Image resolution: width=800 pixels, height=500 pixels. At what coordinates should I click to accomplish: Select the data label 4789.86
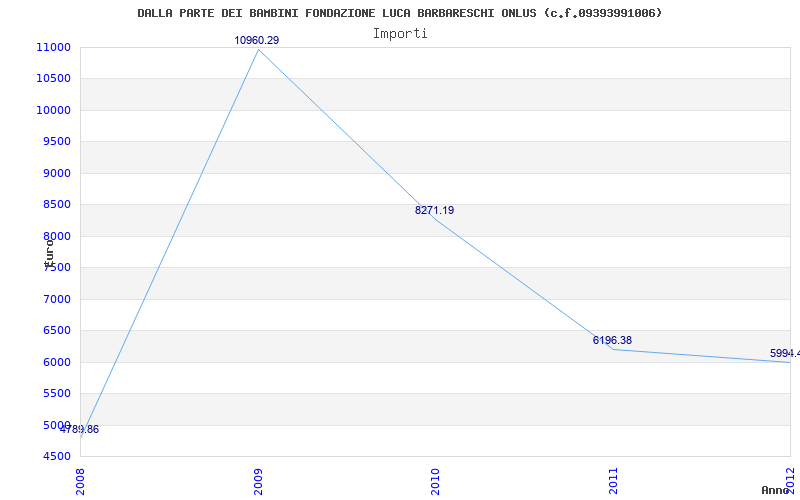coord(79,430)
